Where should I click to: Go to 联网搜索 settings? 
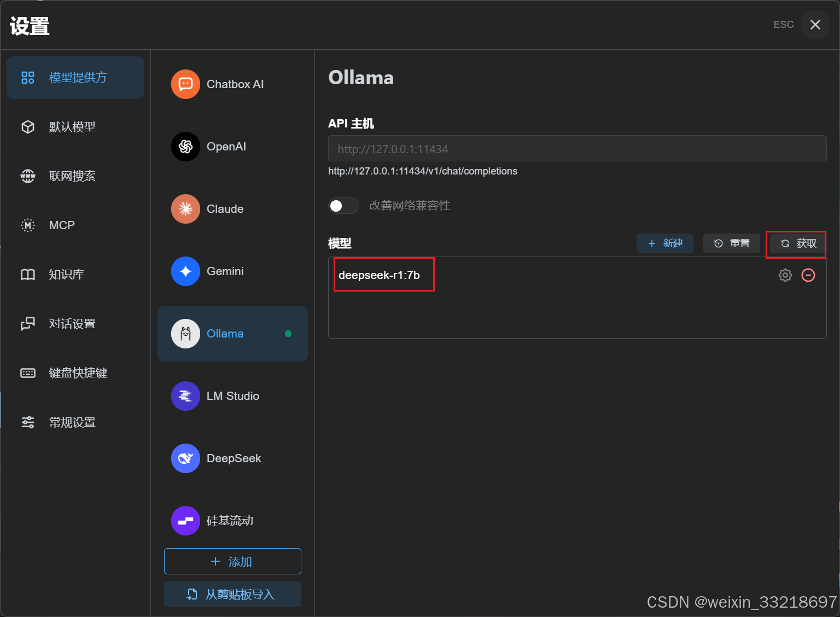75,176
